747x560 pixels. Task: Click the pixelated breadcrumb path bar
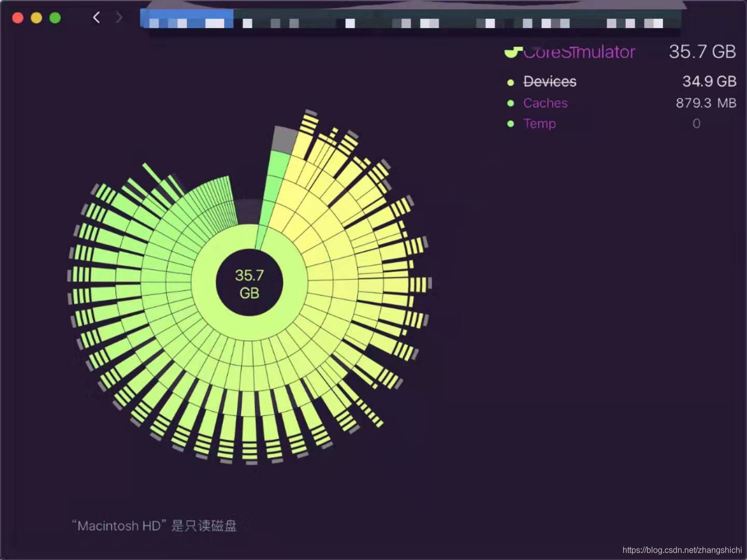tap(410, 19)
